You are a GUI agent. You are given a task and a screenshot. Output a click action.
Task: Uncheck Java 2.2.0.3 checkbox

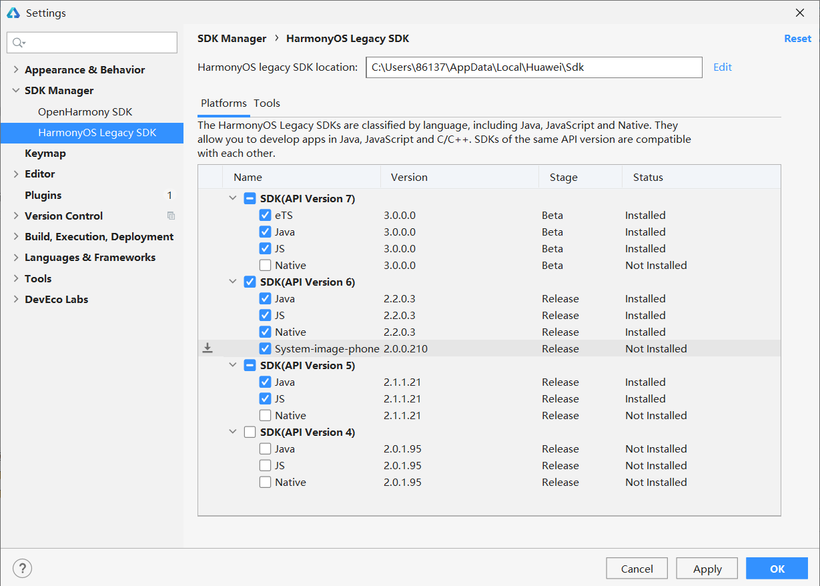[x=265, y=298]
